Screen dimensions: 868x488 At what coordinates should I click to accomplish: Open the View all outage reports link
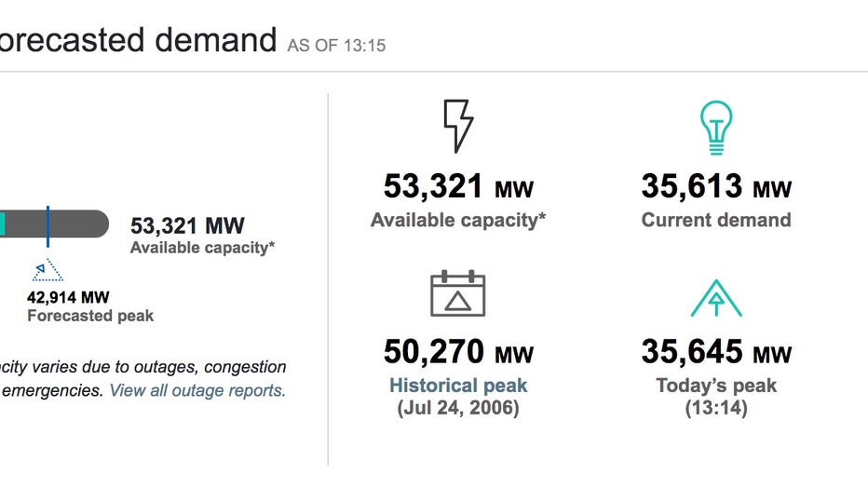[x=197, y=390]
